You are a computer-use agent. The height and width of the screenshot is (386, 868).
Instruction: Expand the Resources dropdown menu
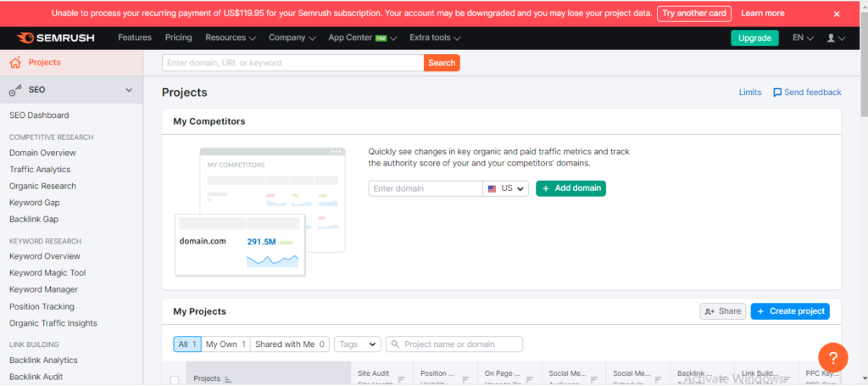pos(231,37)
